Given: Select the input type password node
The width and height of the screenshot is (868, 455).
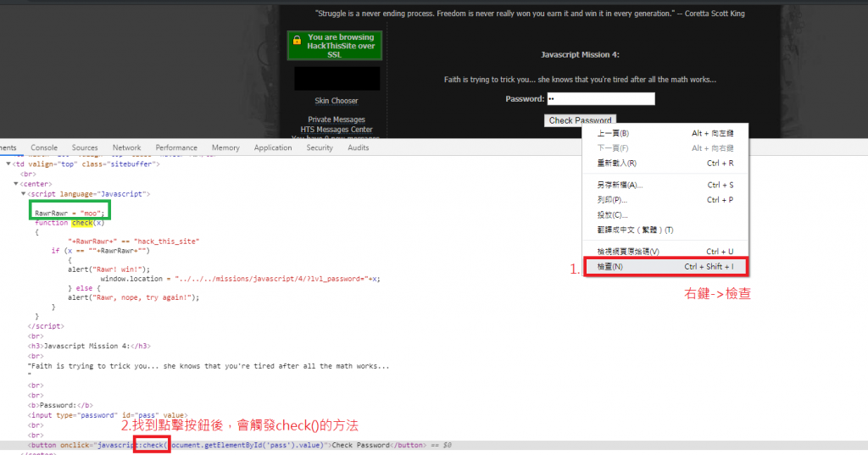Looking at the screenshot, I should [x=108, y=415].
